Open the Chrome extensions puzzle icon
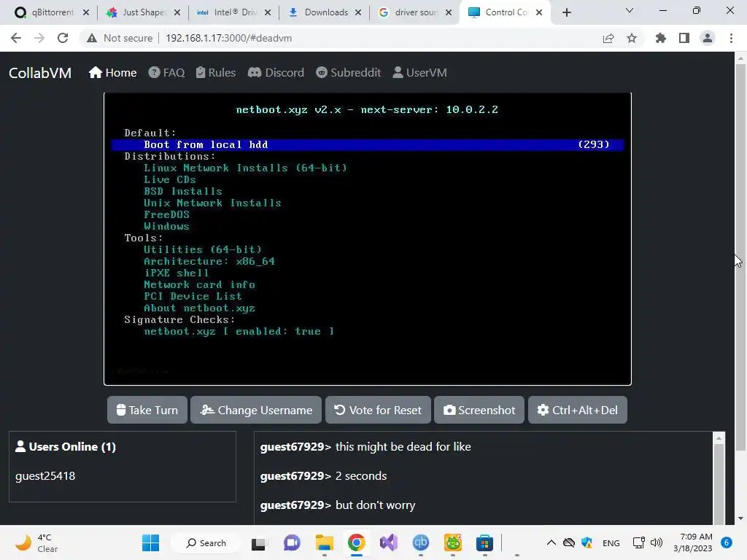Image resolution: width=747 pixels, height=560 pixels. tap(661, 38)
